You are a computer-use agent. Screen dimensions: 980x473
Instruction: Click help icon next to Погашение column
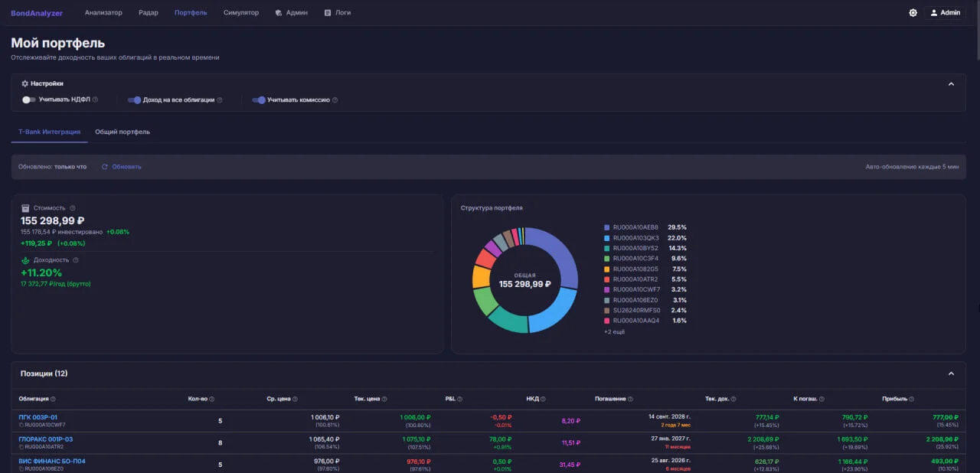(631, 399)
